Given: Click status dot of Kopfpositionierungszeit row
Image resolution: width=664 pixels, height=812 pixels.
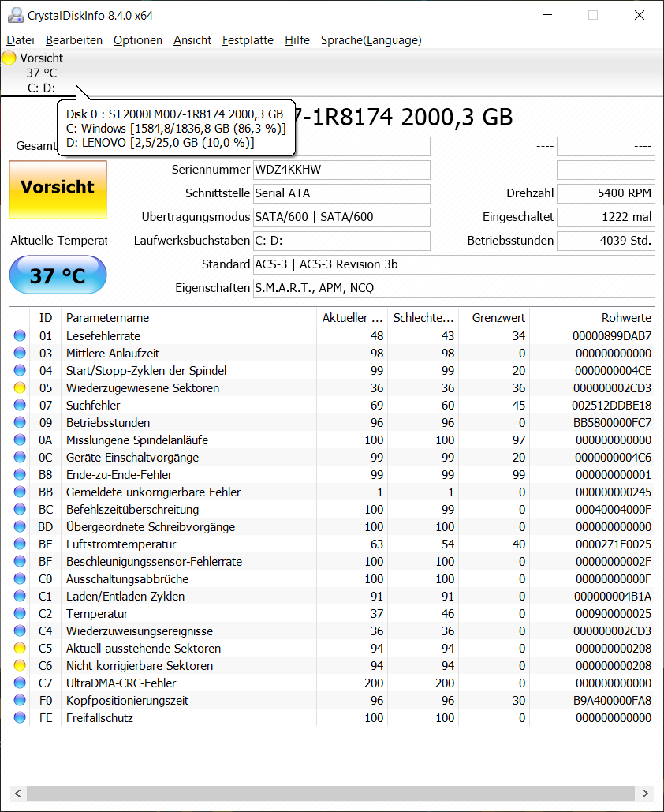Looking at the screenshot, I should (x=20, y=700).
